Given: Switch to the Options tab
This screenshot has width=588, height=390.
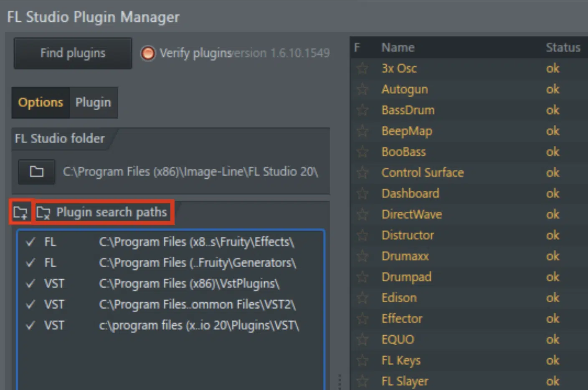Looking at the screenshot, I should [x=41, y=102].
